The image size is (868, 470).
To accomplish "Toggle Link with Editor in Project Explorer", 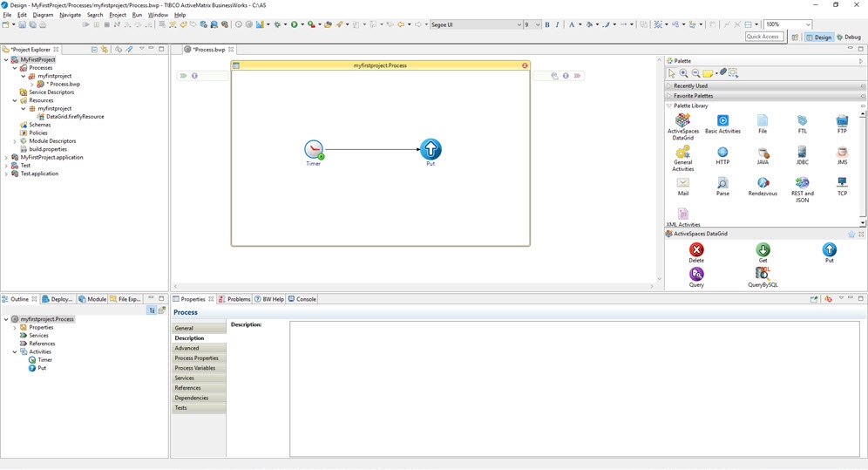I will click(x=104, y=50).
